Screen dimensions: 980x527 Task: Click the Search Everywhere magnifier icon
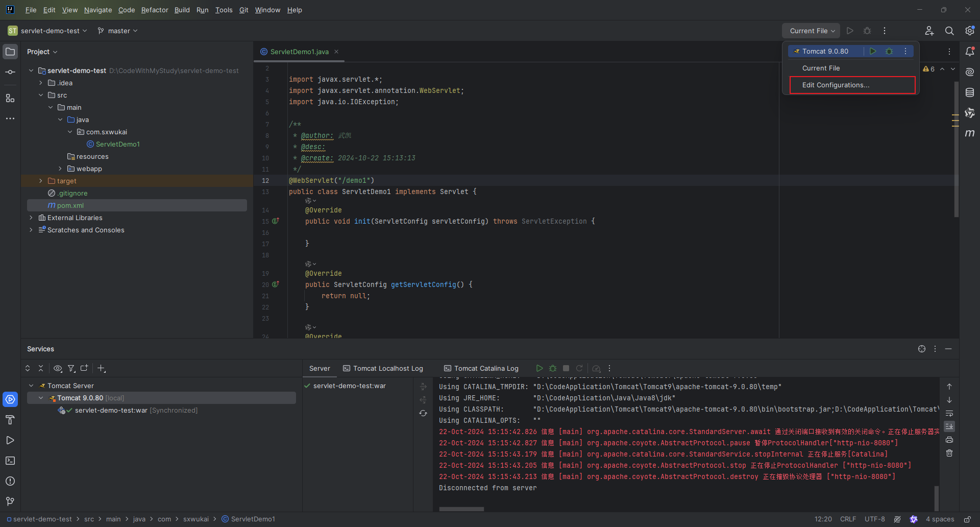tap(949, 31)
